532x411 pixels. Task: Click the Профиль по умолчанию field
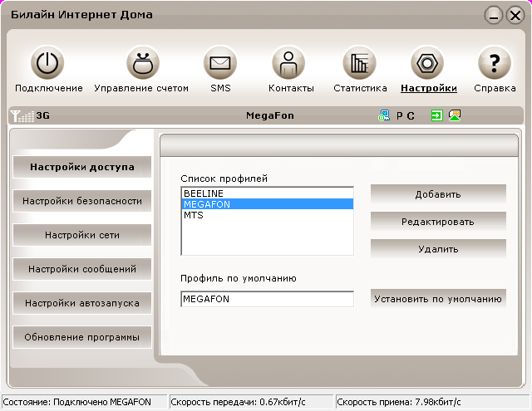(268, 299)
